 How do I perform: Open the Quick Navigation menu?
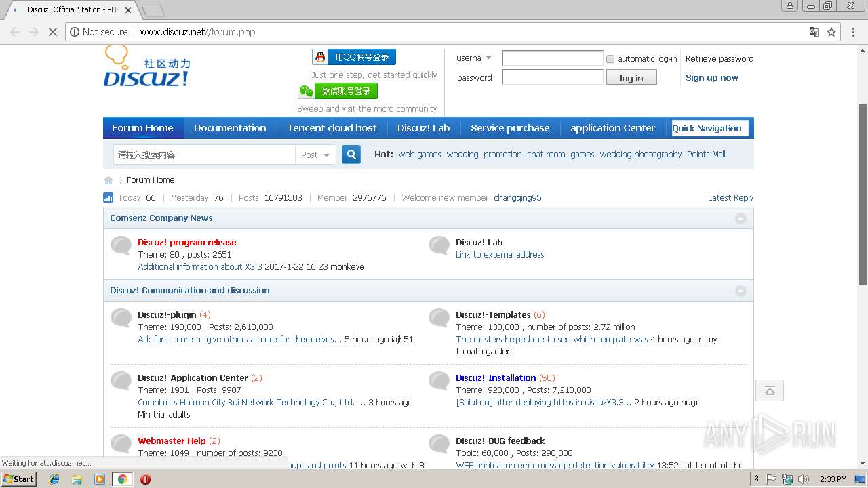click(x=710, y=128)
